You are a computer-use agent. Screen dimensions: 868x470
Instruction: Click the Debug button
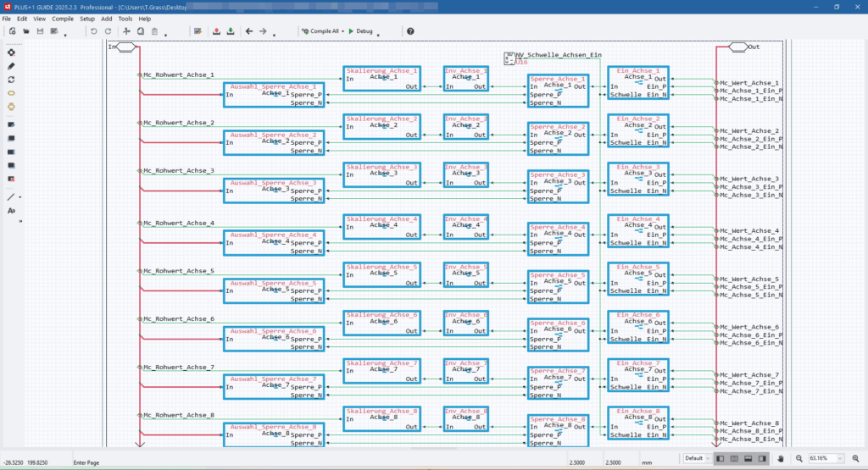coord(360,31)
